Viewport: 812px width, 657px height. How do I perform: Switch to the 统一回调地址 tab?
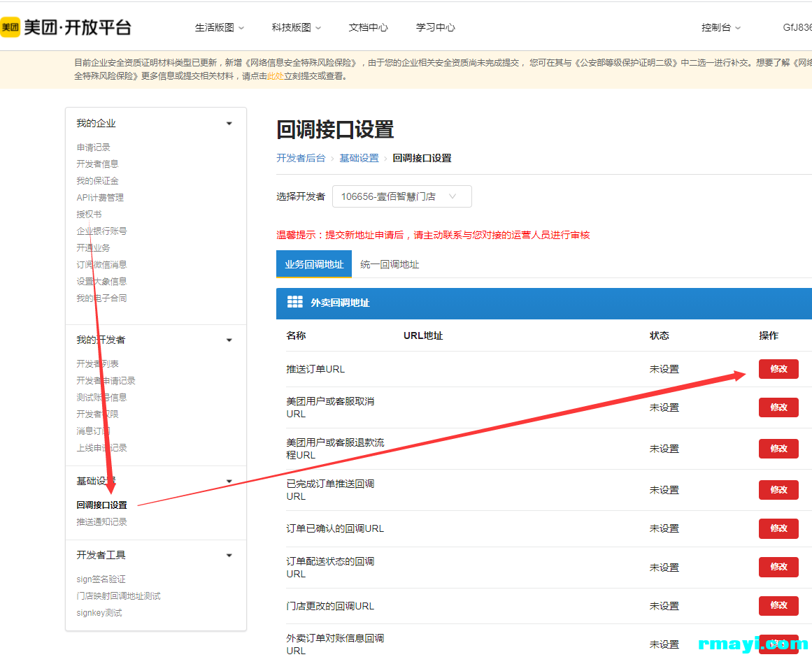[390, 264]
